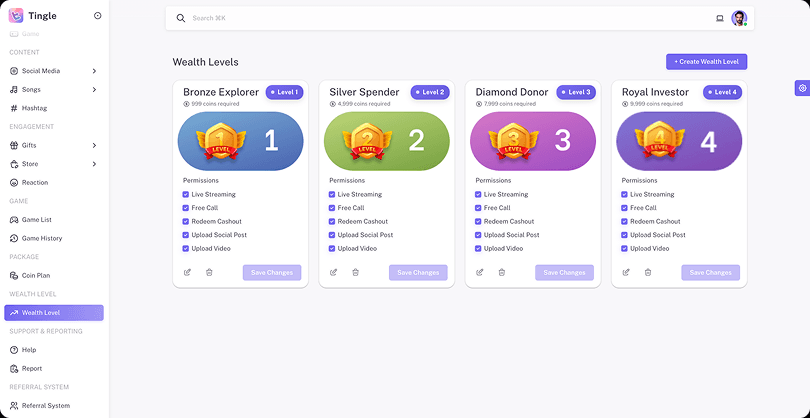The height and width of the screenshot is (418, 810).
Task: Click the Tingle logo icon
Action: pos(16,16)
